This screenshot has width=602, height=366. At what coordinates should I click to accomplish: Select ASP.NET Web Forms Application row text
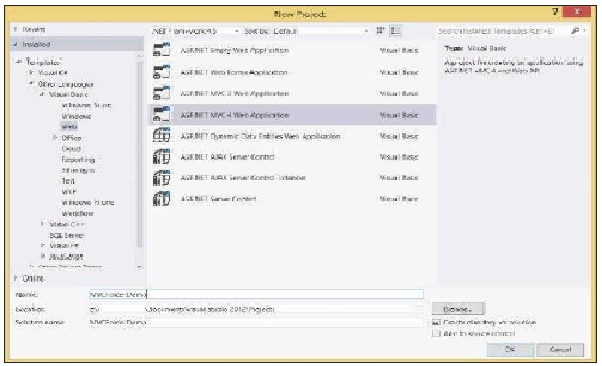pos(234,72)
